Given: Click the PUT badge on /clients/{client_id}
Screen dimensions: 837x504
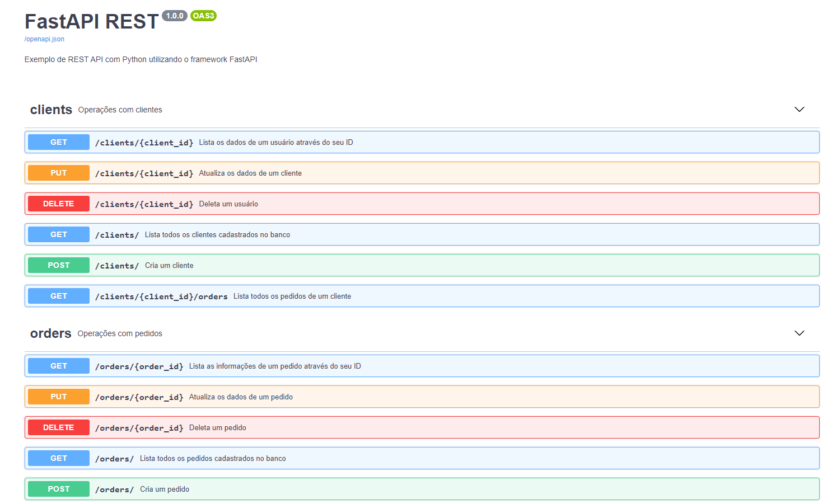Looking at the screenshot, I should click(x=58, y=172).
